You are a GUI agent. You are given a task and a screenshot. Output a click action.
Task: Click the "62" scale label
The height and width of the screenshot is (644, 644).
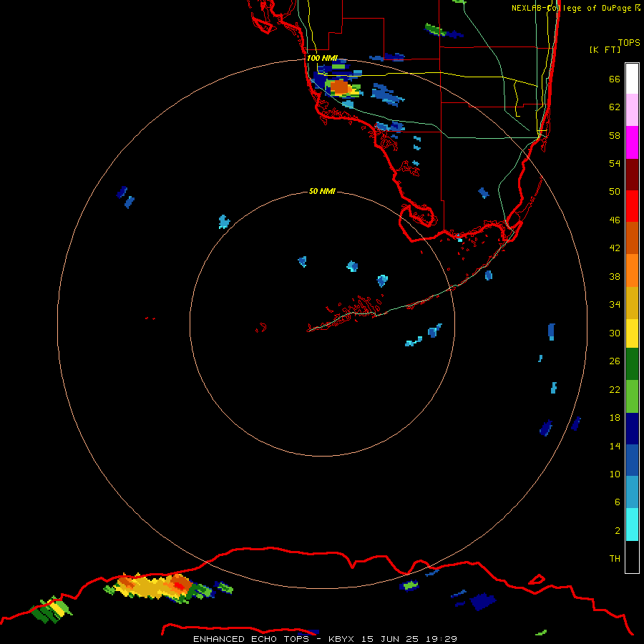pyautogui.click(x=615, y=107)
